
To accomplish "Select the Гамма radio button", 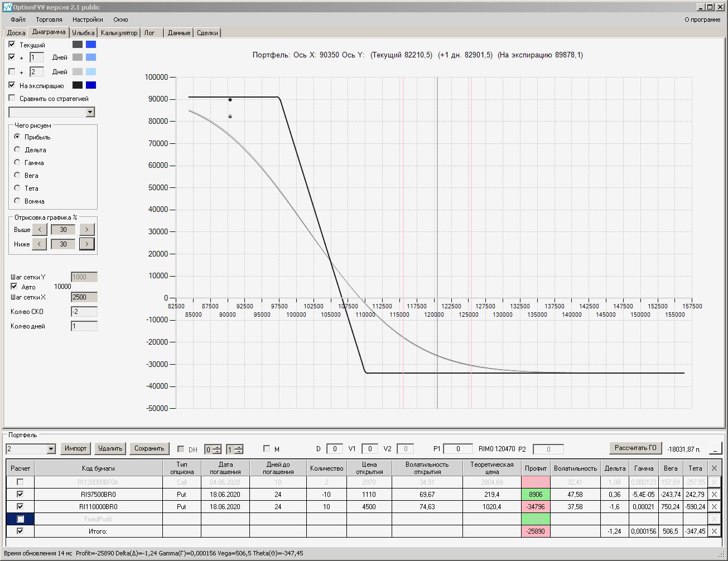I will coord(17,162).
